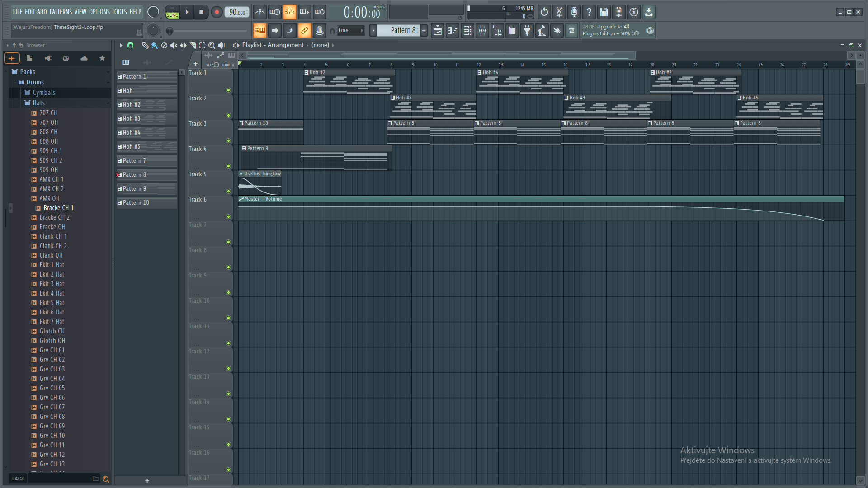Image resolution: width=868 pixels, height=488 pixels.
Task: Open the FILE menu
Action: click(x=18, y=12)
